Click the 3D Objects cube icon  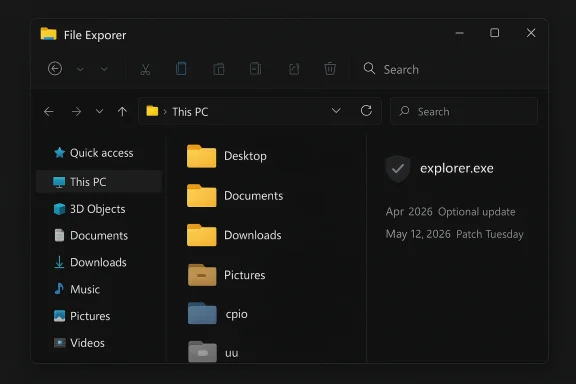[x=59, y=209]
